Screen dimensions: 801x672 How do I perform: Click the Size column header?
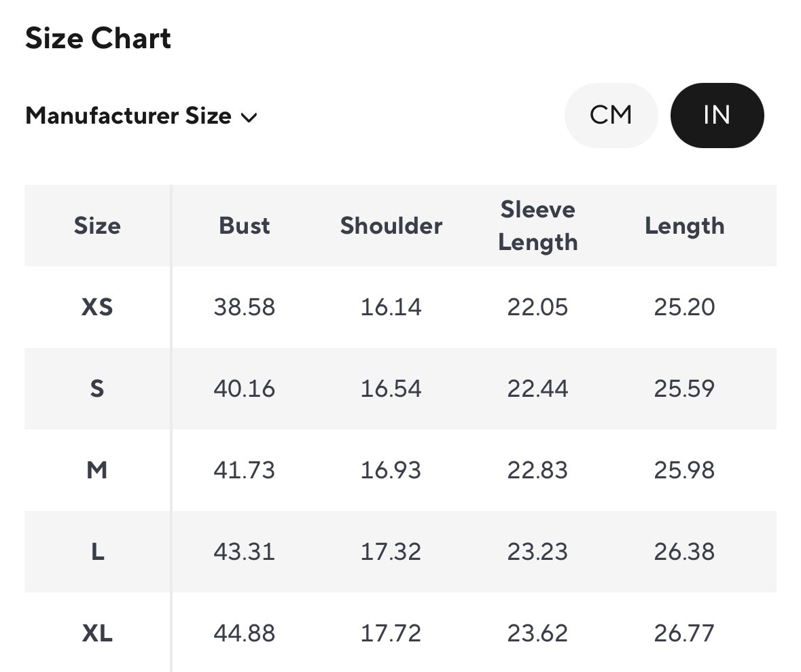(x=97, y=226)
